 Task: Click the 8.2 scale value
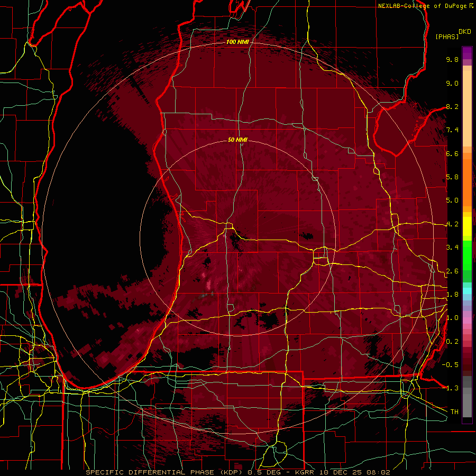452,106
